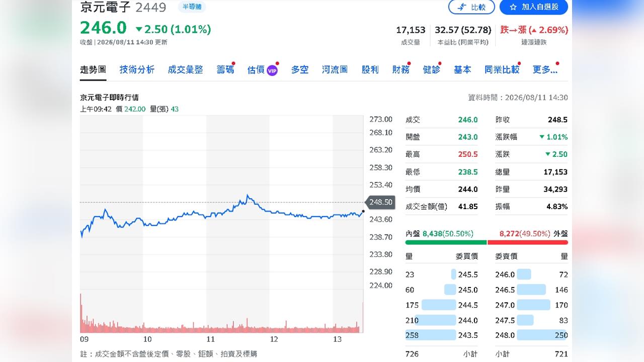
Task: Open the 成交彙整 tab
Action: [x=185, y=70]
